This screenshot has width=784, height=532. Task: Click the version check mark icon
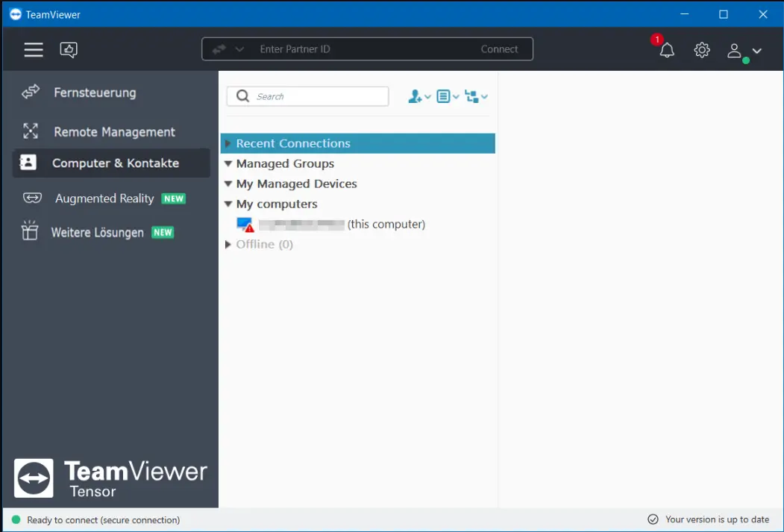point(653,519)
